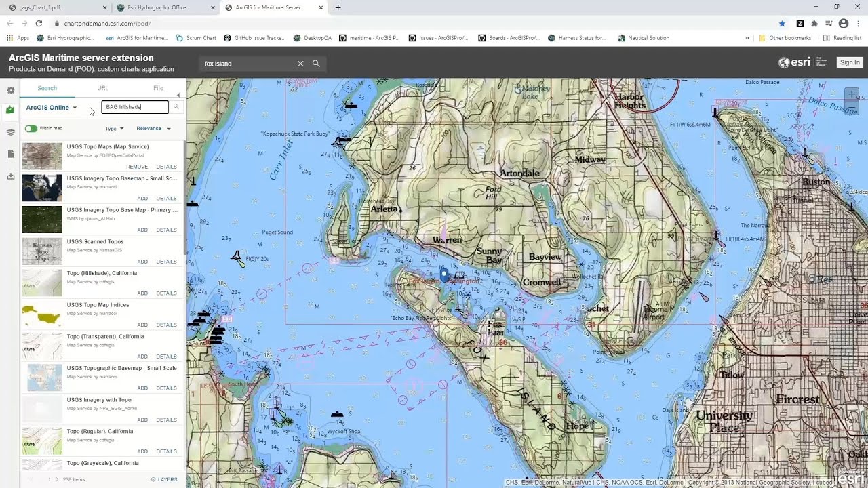This screenshot has height=488, width=868.
Task: Open the export download sidebar icon
Action: [x=10, y=176]
